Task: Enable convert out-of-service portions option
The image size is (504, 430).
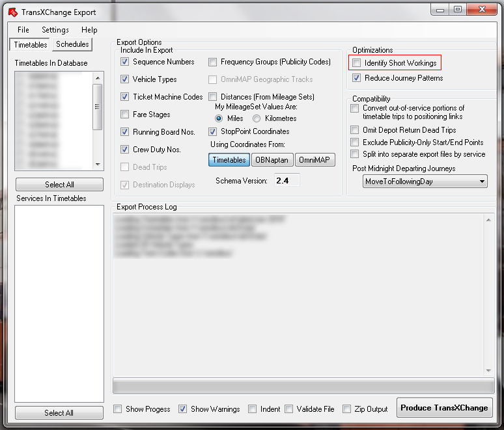Action: pos(354,108)
